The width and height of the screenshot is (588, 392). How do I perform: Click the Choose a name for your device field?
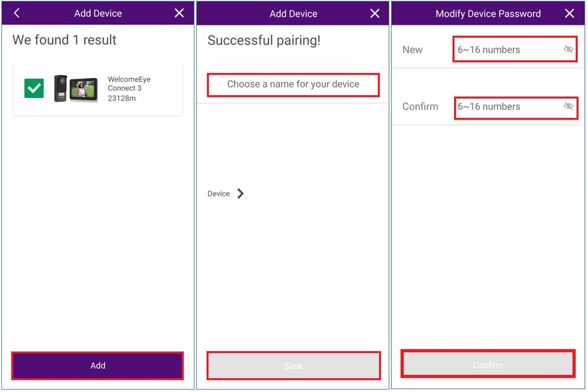[293, 85]
